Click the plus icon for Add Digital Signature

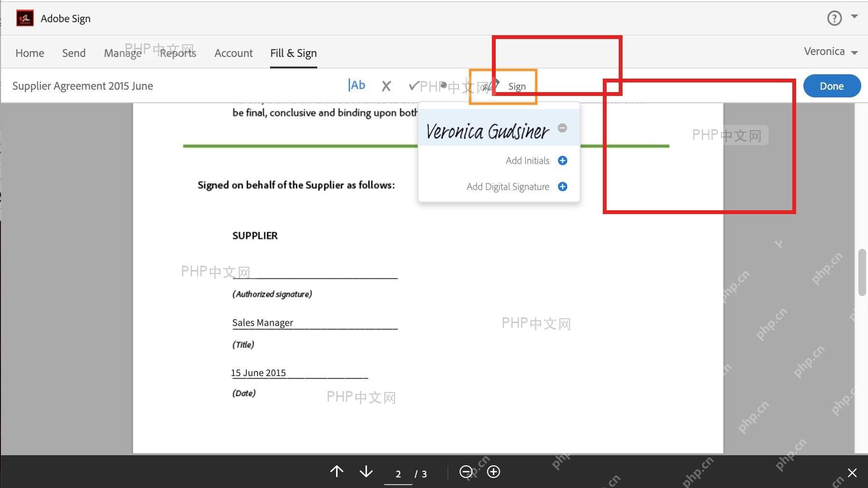coord(562,187)
